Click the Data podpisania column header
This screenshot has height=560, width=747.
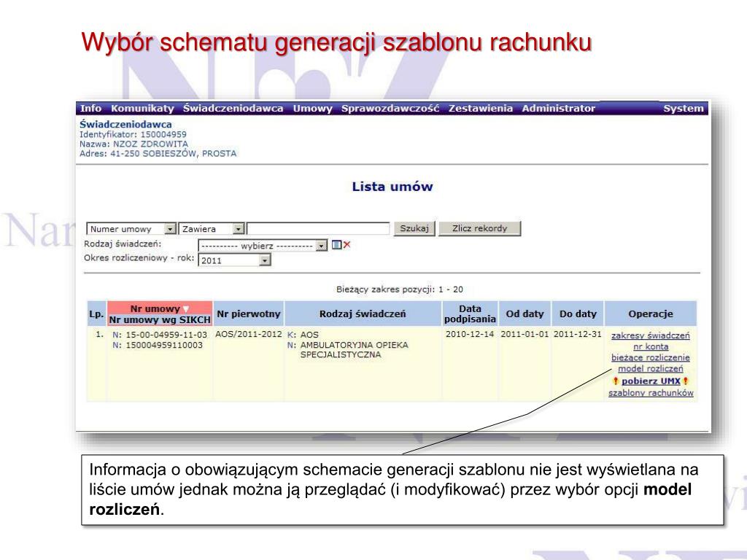click(470, 314)
